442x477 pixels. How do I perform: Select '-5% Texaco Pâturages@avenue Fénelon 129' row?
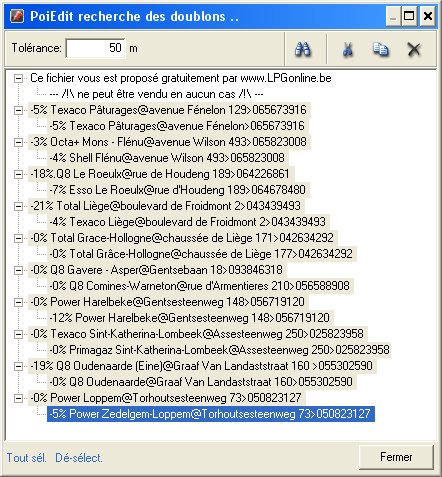coord(168,110)
